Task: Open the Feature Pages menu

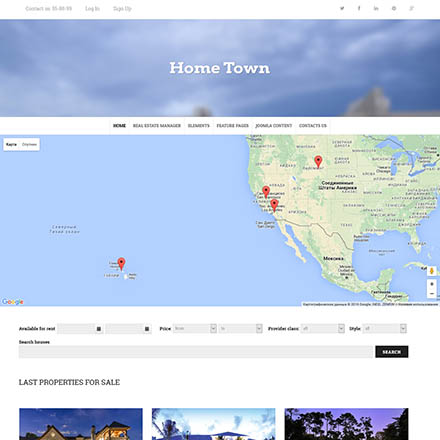Action: click(x=233, y=126)
